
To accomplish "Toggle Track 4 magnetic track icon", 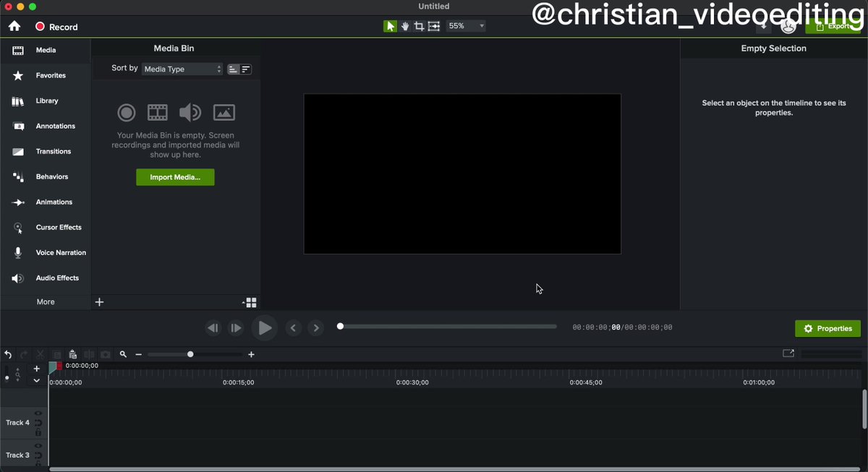I will (38, 423).
